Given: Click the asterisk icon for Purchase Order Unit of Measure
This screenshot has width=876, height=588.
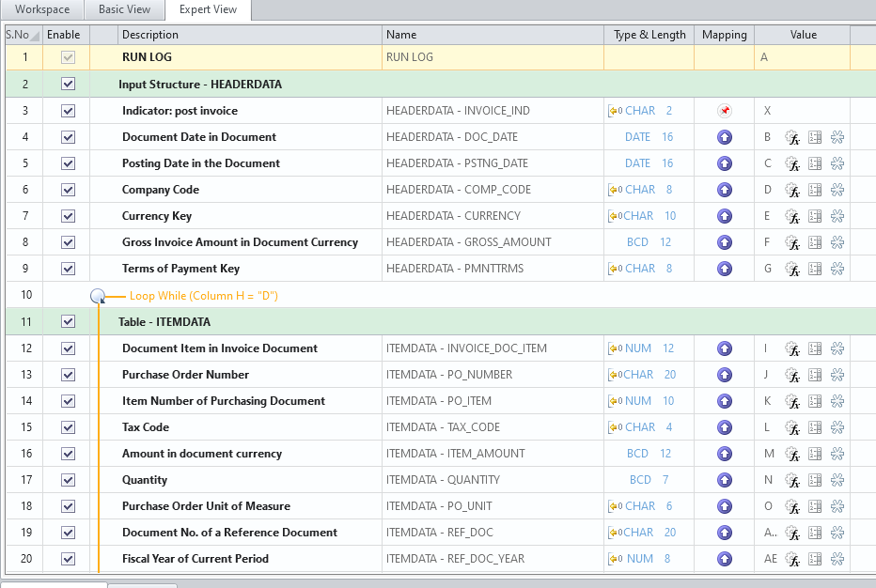Looking at the screenshot, I should [x=837, y=506].
